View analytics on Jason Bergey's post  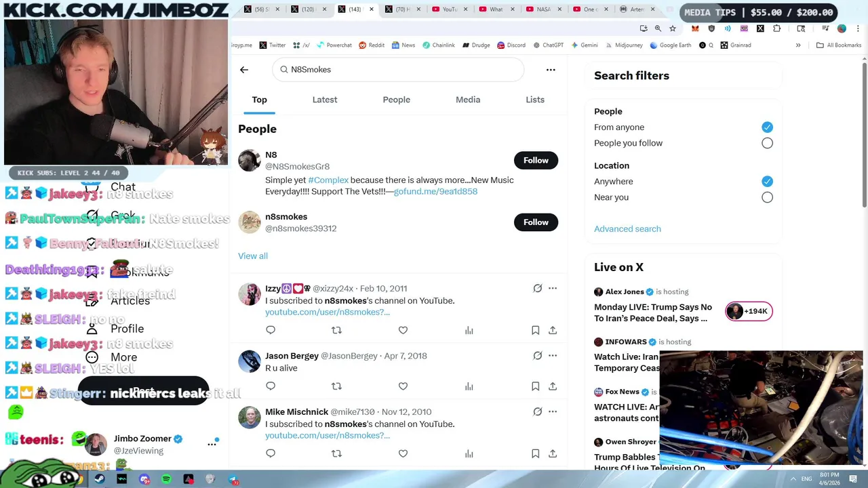(469, 386)
